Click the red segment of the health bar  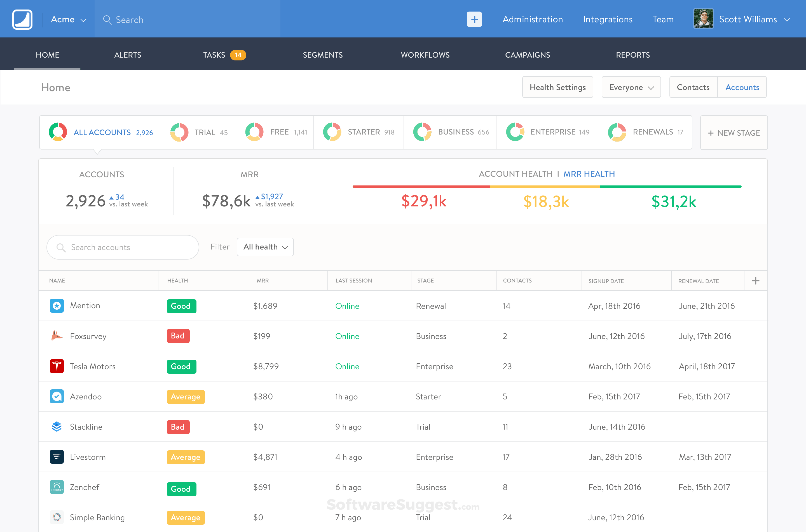tap(421, 186)
